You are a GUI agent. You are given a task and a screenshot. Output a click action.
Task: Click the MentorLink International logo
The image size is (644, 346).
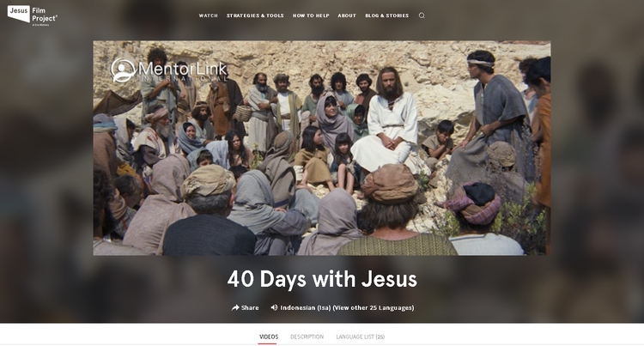[x=169, y=70]
